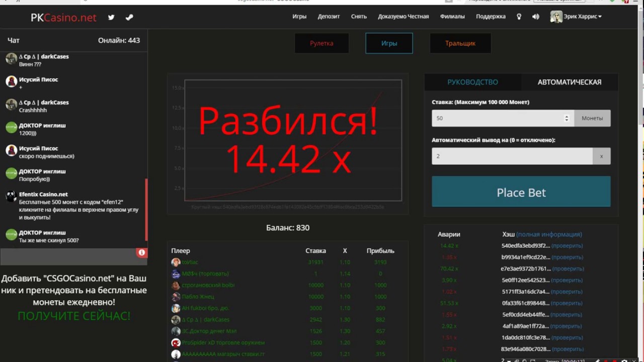This screenshot has width=644, height=362.
Task: Verify hash 540edfa3ebd93f2 via проверить
Action: click(567, 246)
